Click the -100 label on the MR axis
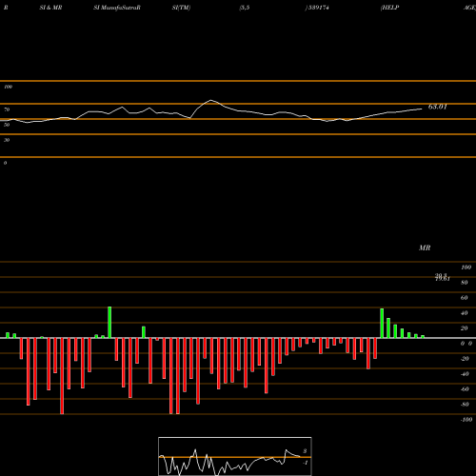The height and width of the screenshot is (476, 476). [466, 420]
